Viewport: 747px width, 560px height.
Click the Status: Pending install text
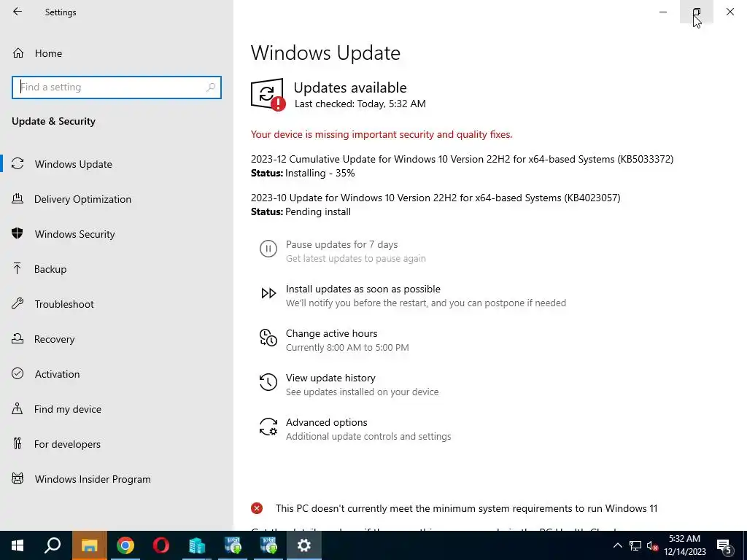tap(301, 212)
